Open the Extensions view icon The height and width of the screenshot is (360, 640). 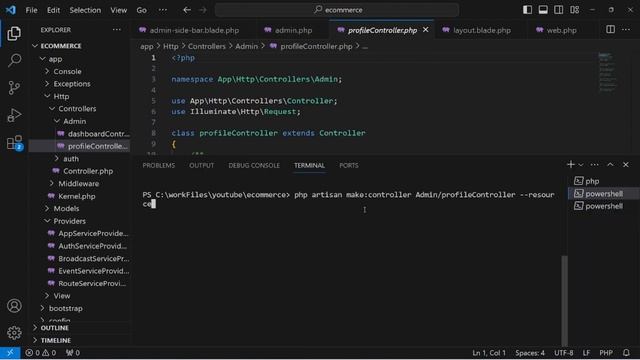coord(14,142)
